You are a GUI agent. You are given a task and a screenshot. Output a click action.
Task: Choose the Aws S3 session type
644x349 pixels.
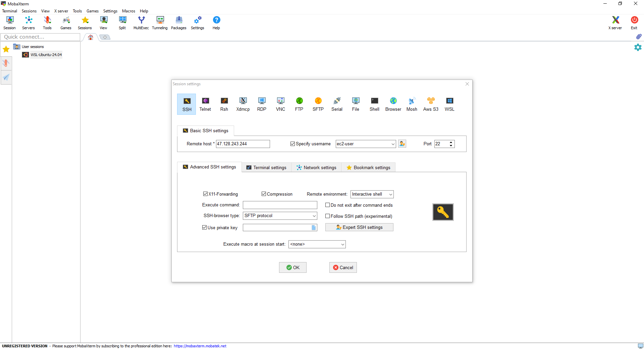(x=431, y=104)
